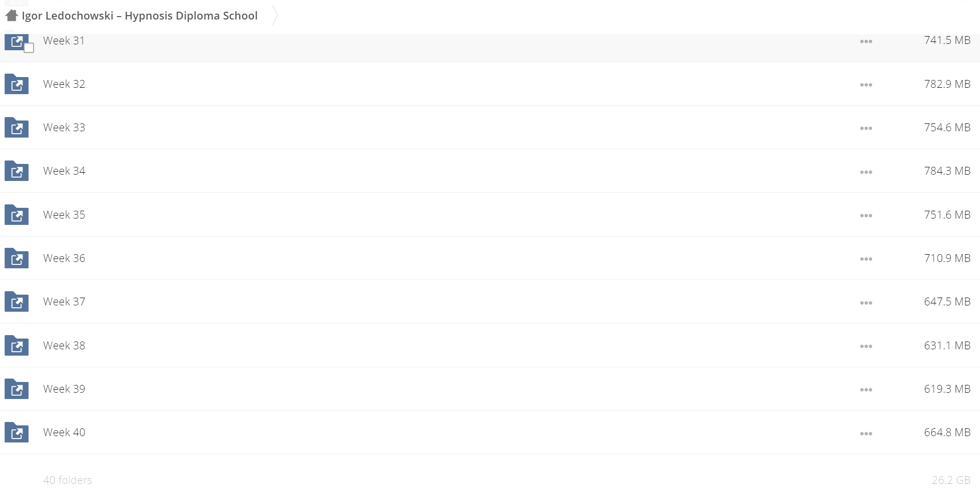The height and width of the screenshot is (501, 980).
Task: Open the more actions menu for Week 35
Action: (x=866, y=216)
